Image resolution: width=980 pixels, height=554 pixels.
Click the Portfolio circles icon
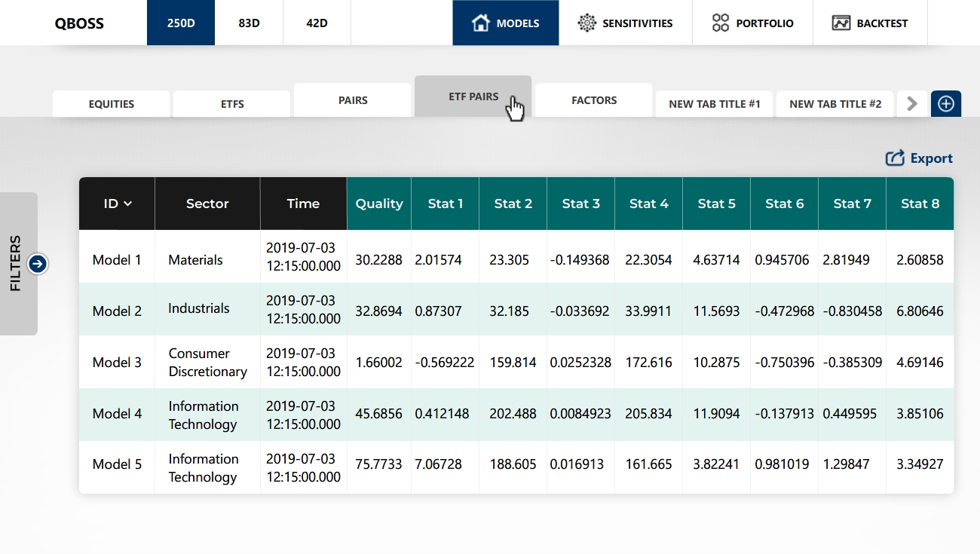[721, 23]
